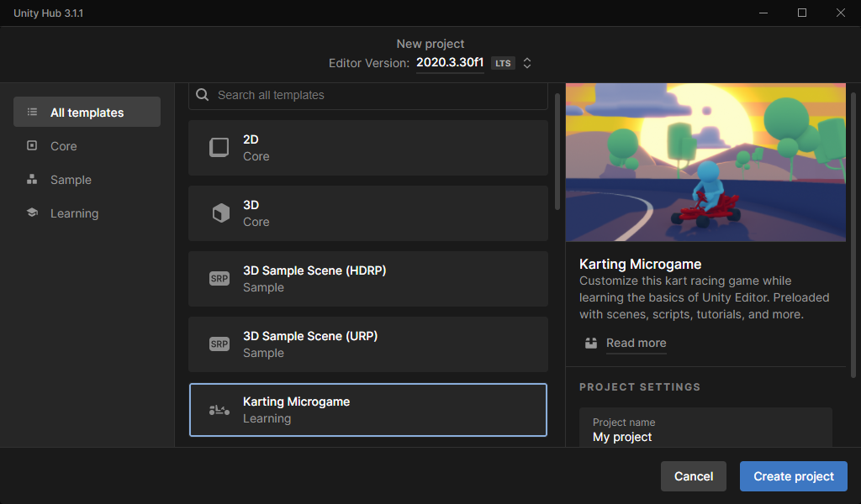
Task: Click the 3D Core cube icon
Action: pos(219,213)
